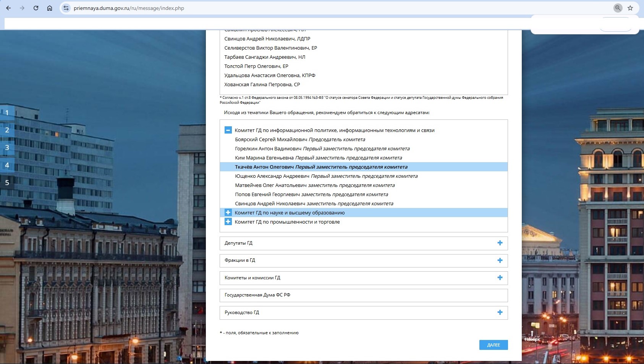This screenshot has width=644, height=364.
Task: Select Ткачёв Антон Олегович
Action: (x=364, y=167)
